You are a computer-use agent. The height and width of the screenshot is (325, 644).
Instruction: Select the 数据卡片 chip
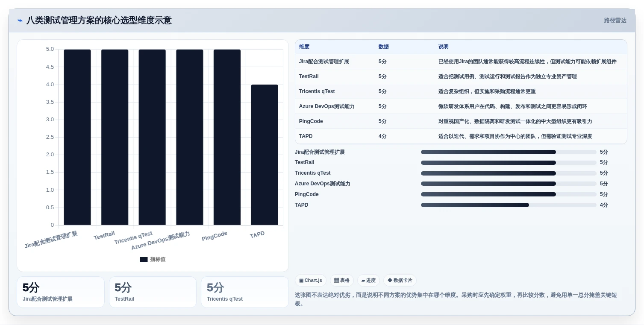click(400, 281)
